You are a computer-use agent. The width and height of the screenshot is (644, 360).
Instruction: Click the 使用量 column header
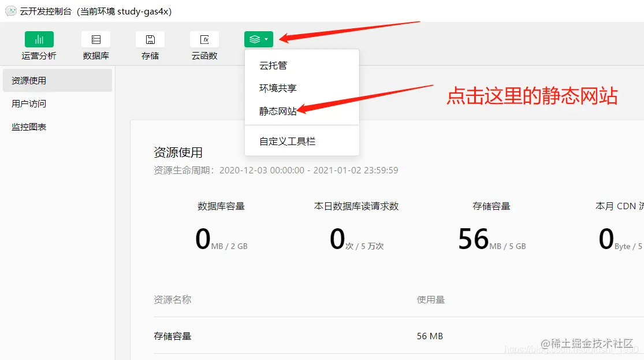431,299
